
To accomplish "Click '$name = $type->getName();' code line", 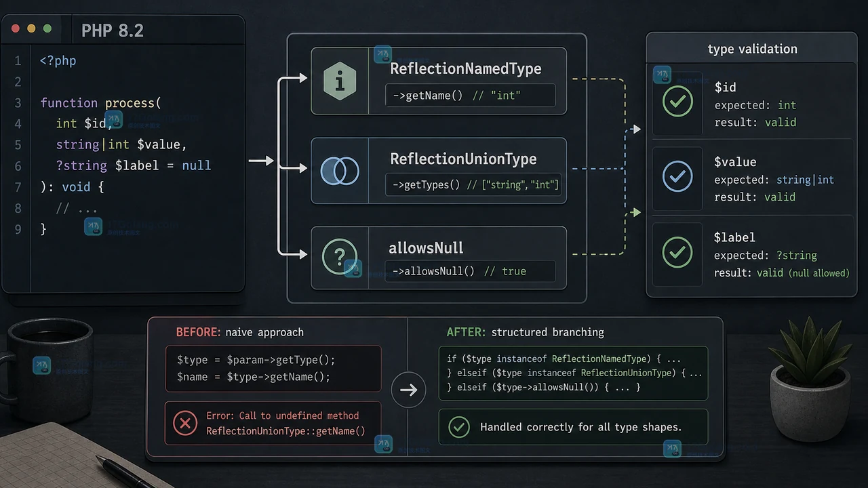I will pos(254,377).
